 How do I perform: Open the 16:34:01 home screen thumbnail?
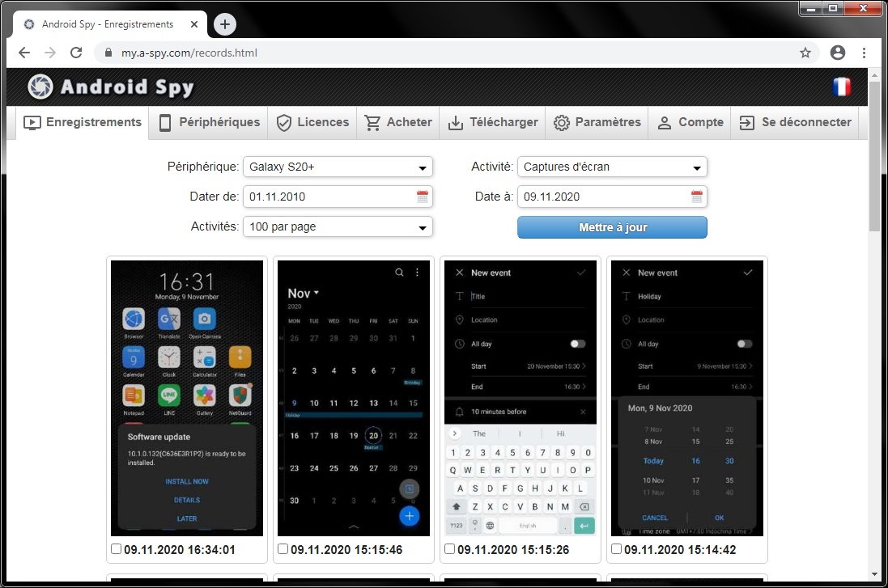(x=187, y=398)
